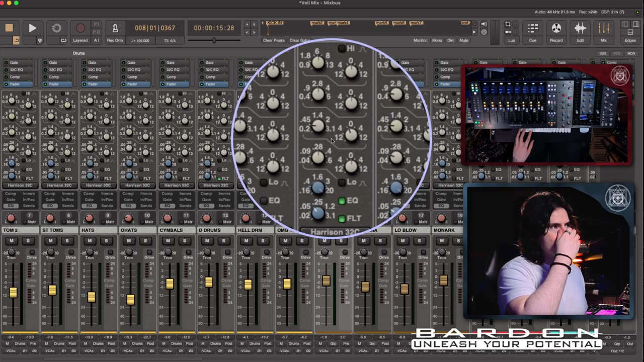This screenshot has width=644, height=362.
Task: Solo the ST TOMS channel
Action: (67, 241)
